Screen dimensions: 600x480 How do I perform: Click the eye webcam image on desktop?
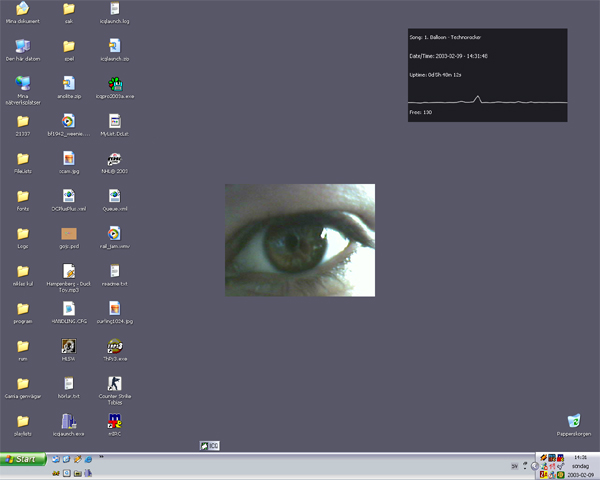[300, 240]
